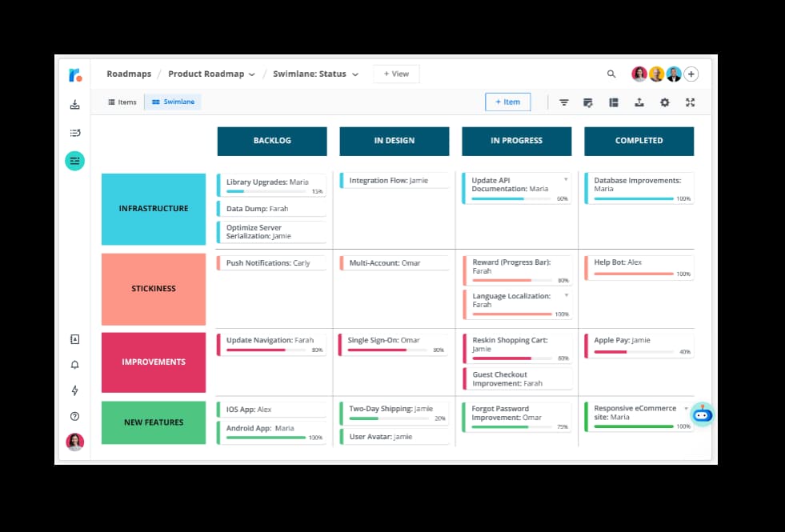
Task: Click the Apple Pay progress bar
Action: (x=631, y=352)
